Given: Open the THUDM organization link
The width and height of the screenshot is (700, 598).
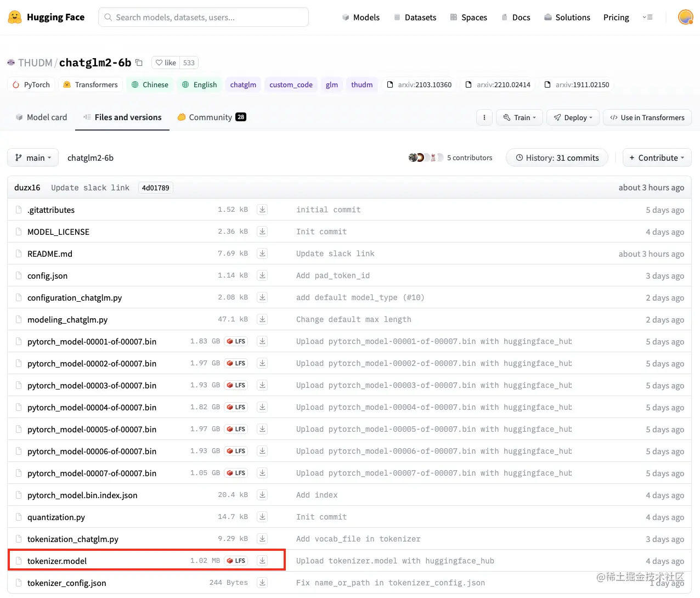Looking at the screenshot, I should point(35,63).
